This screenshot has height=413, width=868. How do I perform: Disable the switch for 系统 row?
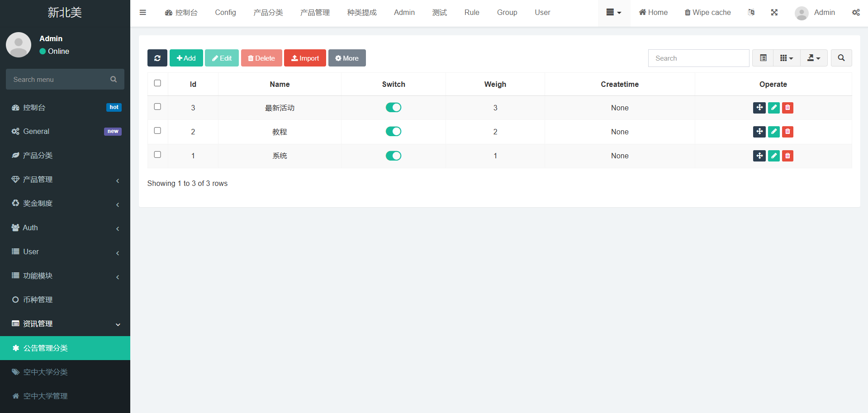[x=393, y=156]
